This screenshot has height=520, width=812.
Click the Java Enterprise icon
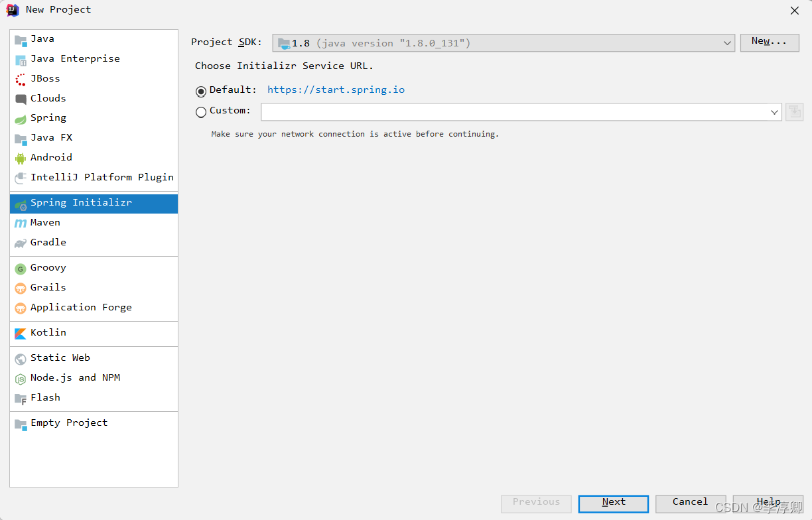point(21,60)
